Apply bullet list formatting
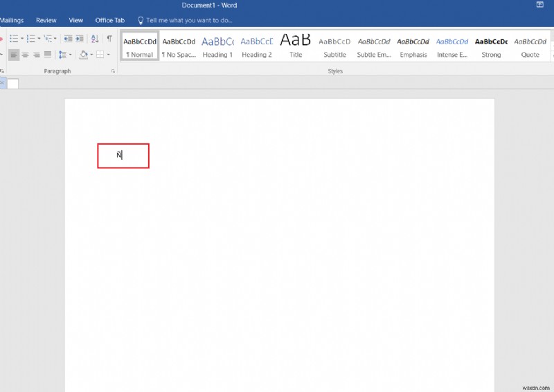554x392 pixels. point(13,39)
